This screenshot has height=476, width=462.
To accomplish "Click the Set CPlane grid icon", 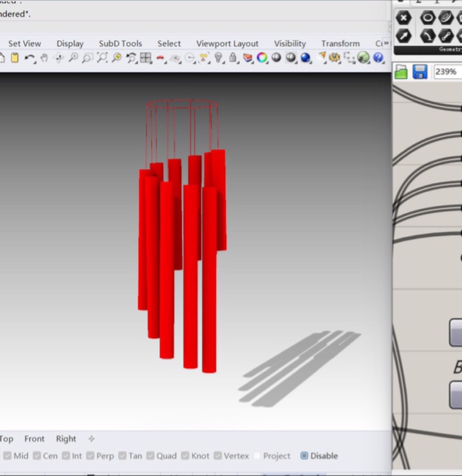I will point(175,58).
